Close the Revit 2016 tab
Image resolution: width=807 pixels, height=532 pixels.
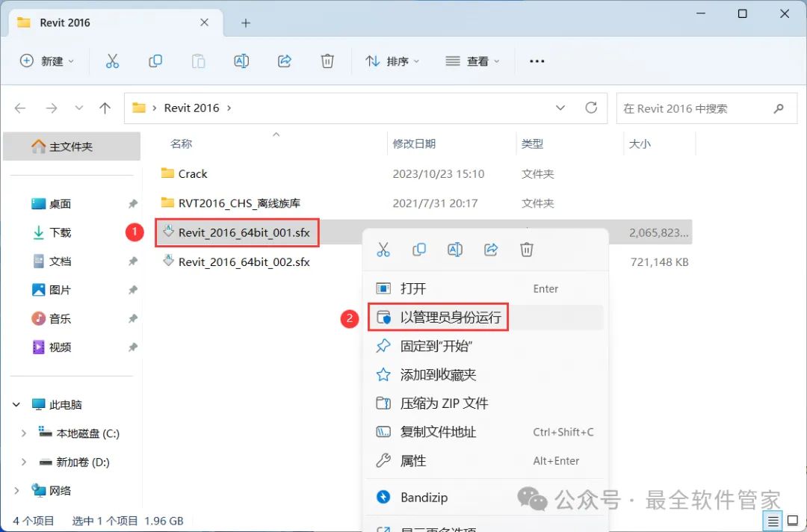(x=204, y=22)
